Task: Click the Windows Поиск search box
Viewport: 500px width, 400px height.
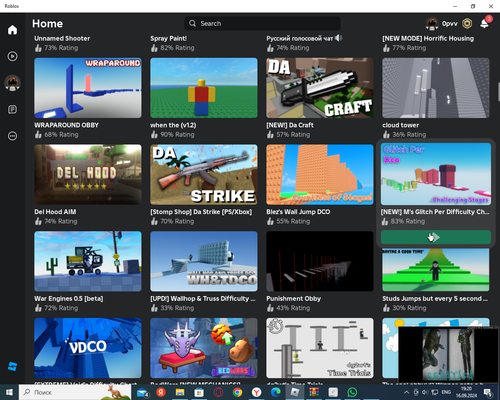Action: coord(75,392)
